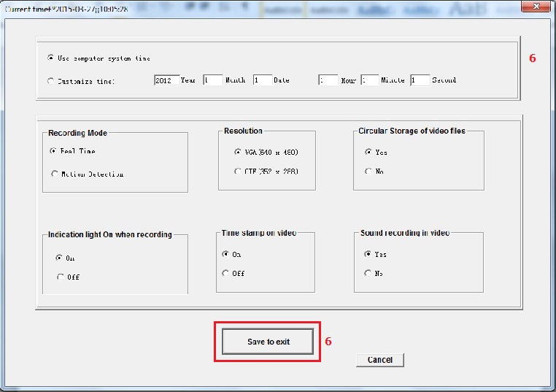Viewport: 556px width, 392px height.
Task: Turn Off the recording indication light
Action: pyautogui.click(x=60, y=277)
